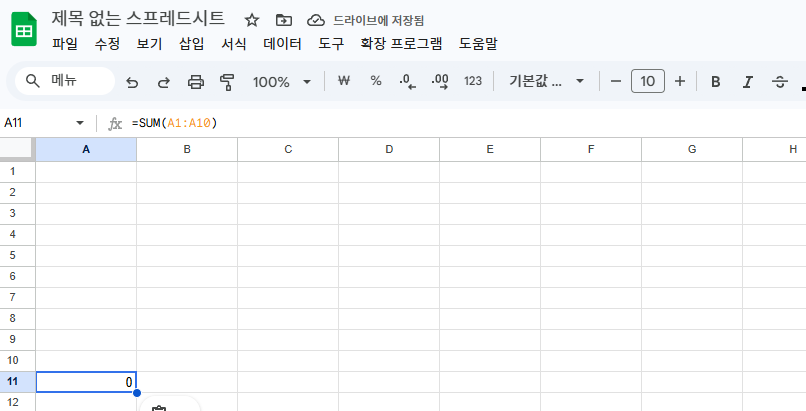Toggle bold formatting

(x=715, y=82)
